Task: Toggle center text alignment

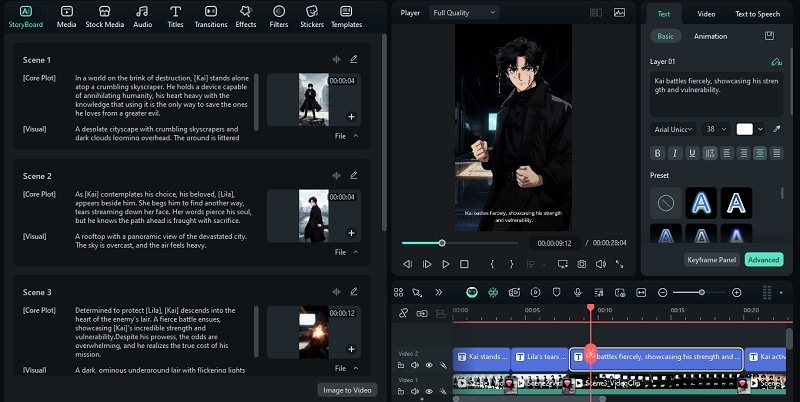Action: [x=760, y=153]
